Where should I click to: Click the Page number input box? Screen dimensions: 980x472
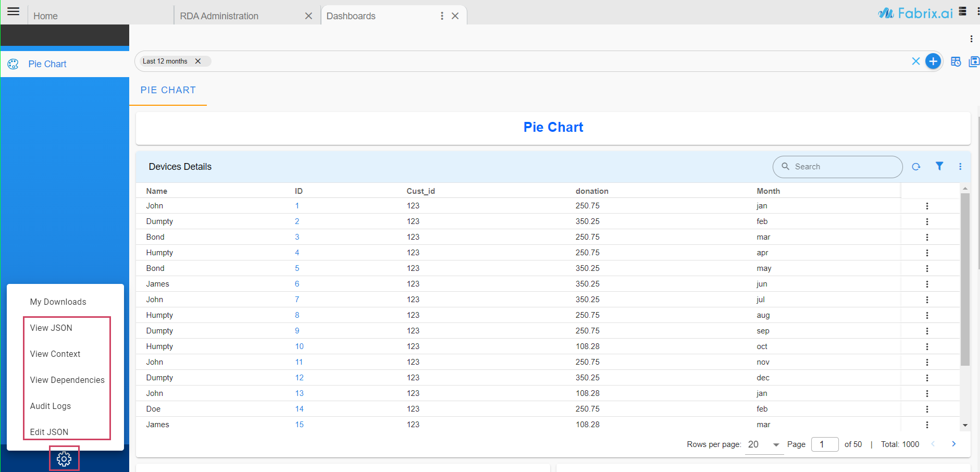click(x=824, y=444)
